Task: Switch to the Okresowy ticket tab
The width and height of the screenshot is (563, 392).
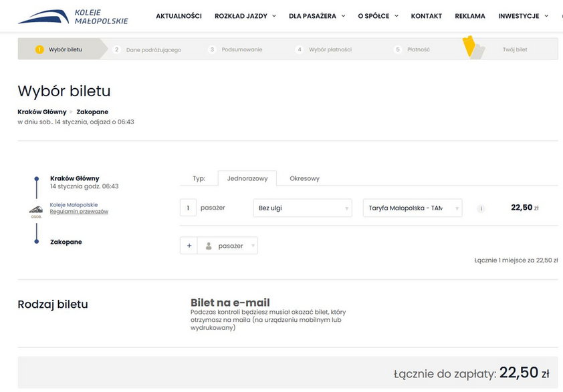Action: (305, 178)
